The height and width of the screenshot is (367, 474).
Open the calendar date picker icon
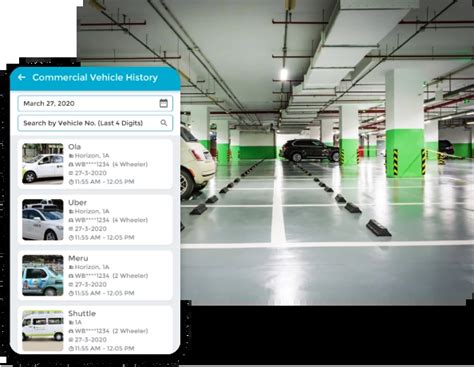pos(163,103)
